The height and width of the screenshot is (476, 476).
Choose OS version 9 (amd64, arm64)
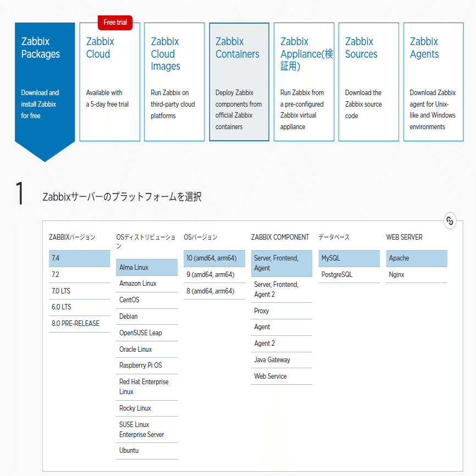(214, 274)
